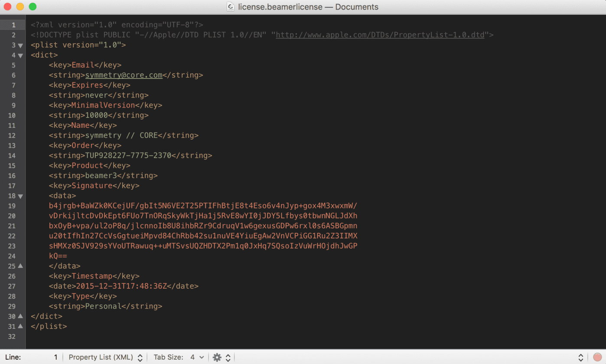The image size is (606, 364).
Task: Click the fold-end marker beside closing dict tag
Action: pyautogui.click(x=20, y=316)
